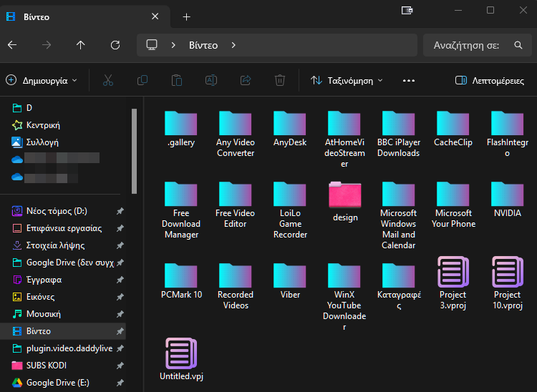
Task: Click the Delete trash icon
Action: coord(280,80)
